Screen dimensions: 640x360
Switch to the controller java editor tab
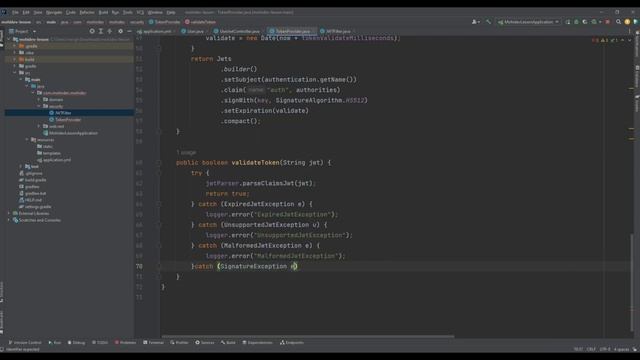tap(238, 31)
